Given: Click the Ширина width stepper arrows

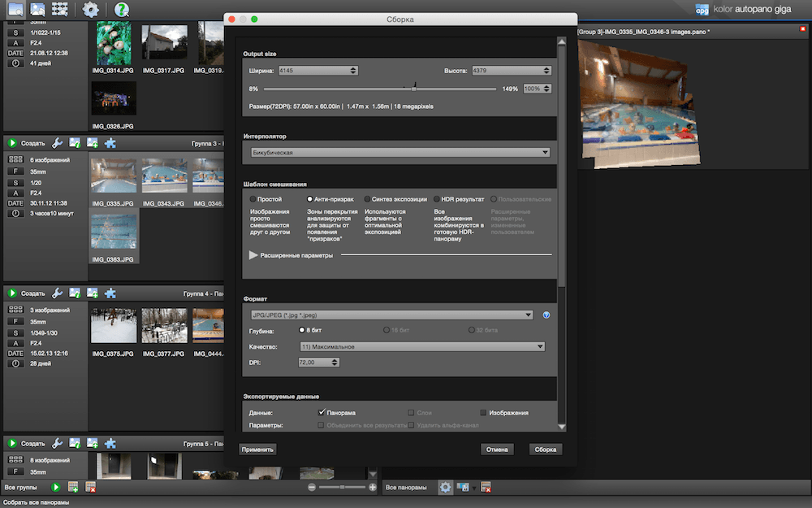Looking at the screenshot, I should 353,71.
